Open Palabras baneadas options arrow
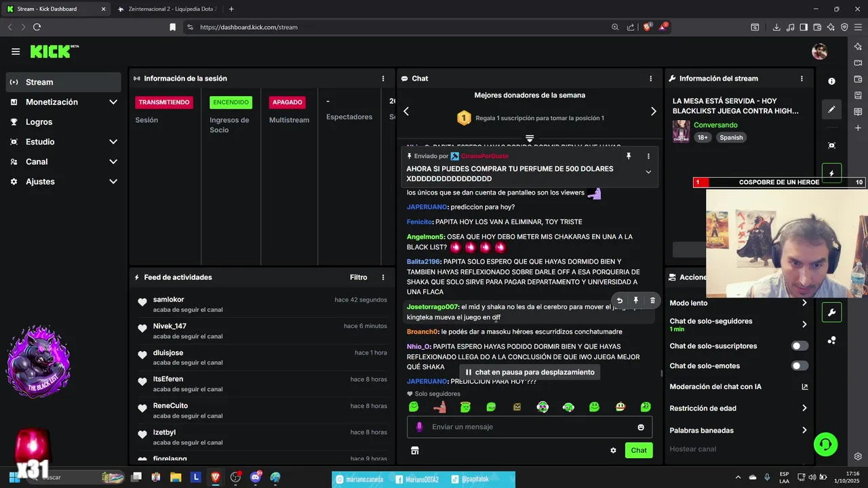 [804, 430]
